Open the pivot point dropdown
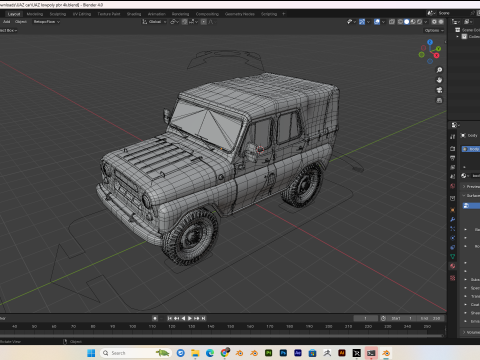Viewport: 480px width, 360px height. pos(175,22)
